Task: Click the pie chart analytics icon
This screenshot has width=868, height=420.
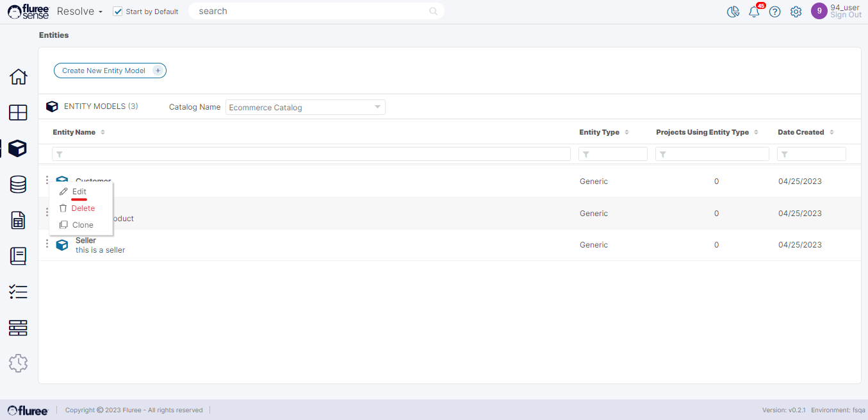Action: [733, 12]
